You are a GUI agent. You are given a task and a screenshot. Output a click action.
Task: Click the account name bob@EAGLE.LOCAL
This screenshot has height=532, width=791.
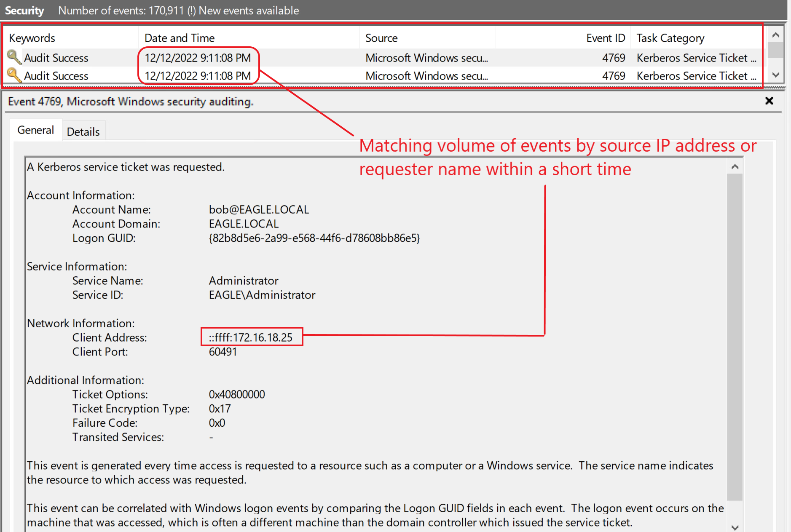(259, 210)
